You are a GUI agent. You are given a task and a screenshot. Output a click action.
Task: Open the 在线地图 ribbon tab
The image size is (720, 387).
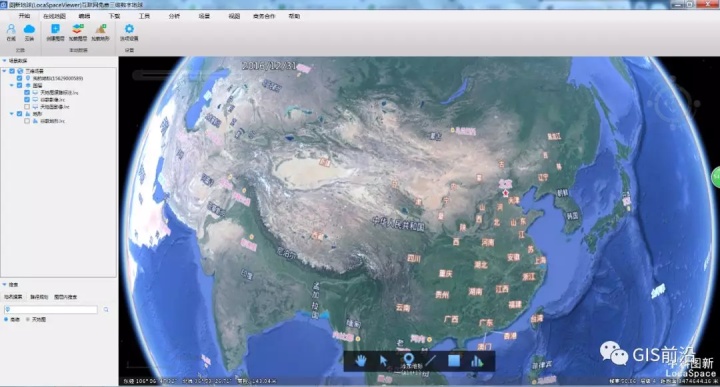55,16
